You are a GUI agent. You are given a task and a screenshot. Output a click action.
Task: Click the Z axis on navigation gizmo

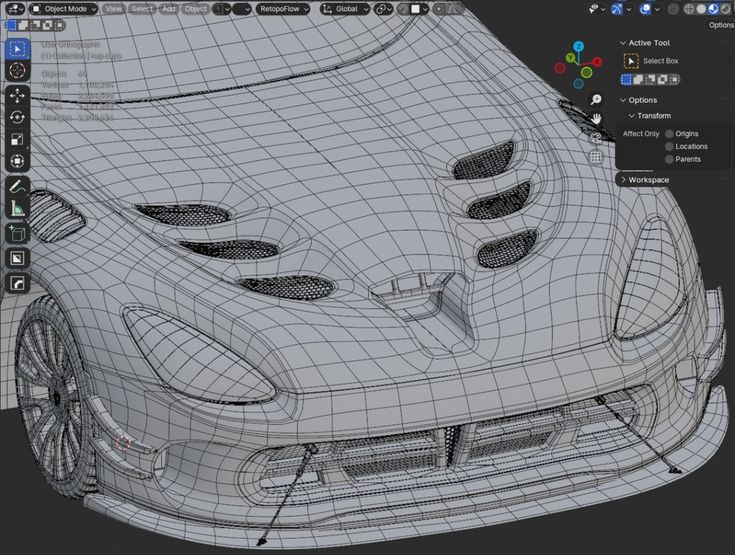pyautogui.click(x=579, y=47)
